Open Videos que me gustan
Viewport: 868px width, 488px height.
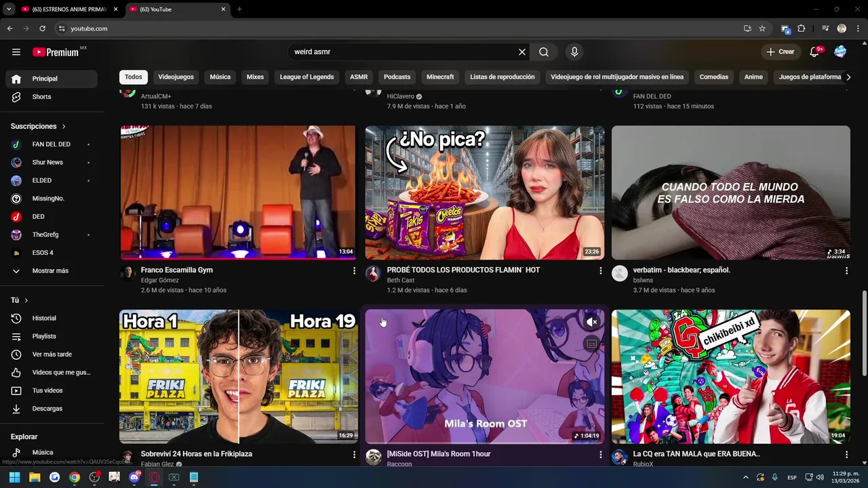point(52,373)
